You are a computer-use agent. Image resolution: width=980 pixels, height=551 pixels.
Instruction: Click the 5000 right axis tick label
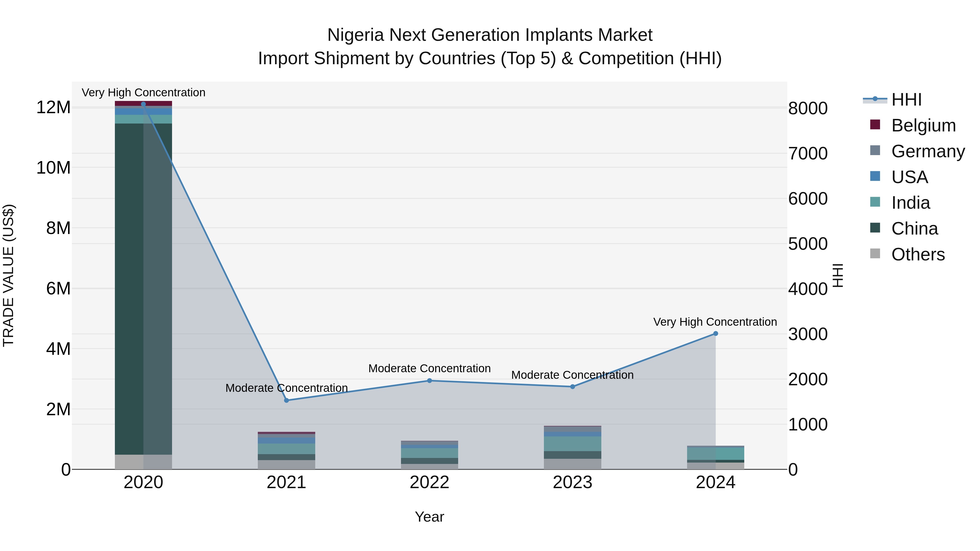click(808, 244)
